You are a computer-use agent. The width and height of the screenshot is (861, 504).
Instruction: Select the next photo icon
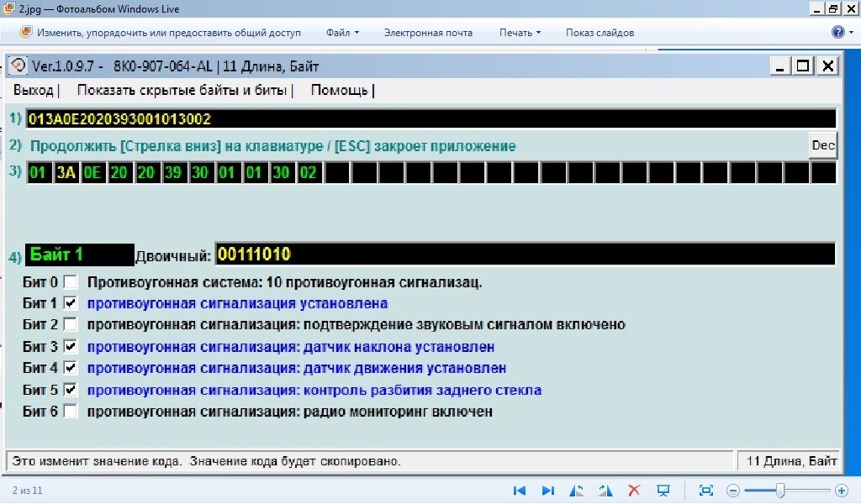click(x=547, y=490)
